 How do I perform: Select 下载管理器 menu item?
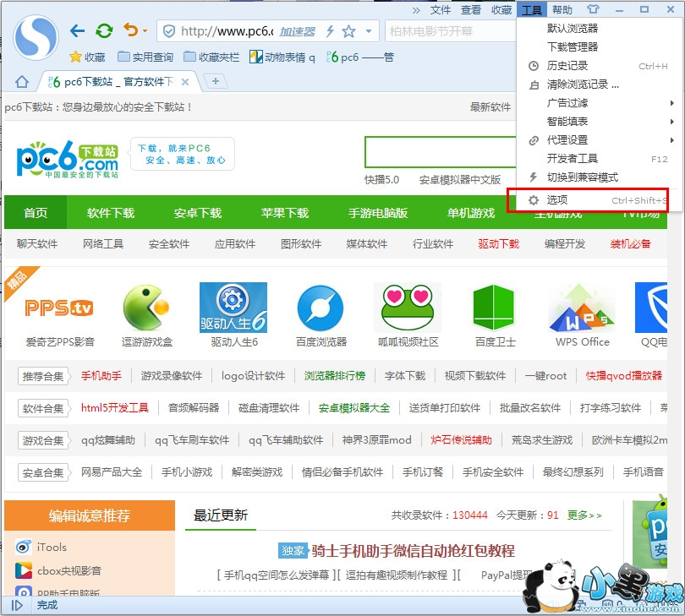point(599,46)
